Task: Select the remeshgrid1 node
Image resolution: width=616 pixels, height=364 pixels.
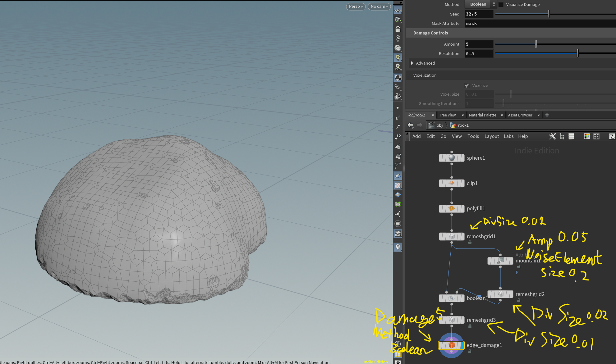Action: click(452, 236)
